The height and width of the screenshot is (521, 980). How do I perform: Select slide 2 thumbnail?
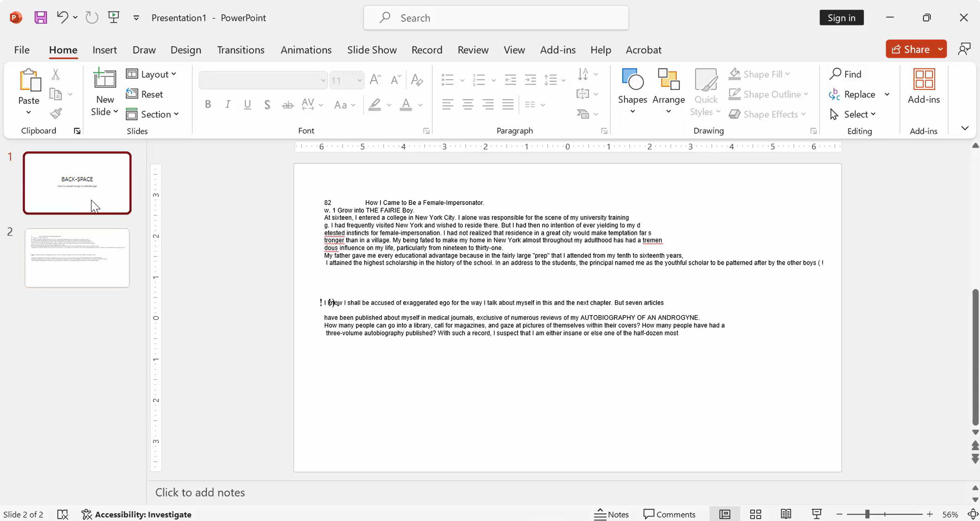coord(77,258)
